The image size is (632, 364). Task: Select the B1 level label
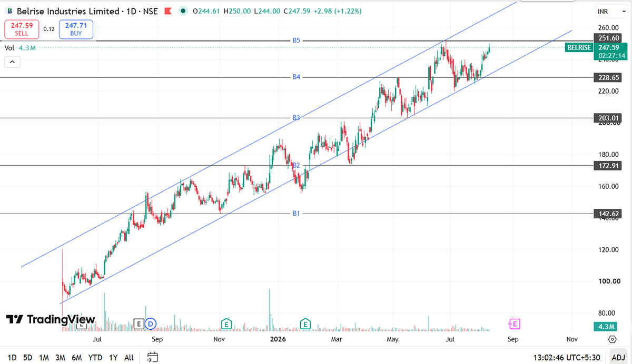click(x=297, y=214)
